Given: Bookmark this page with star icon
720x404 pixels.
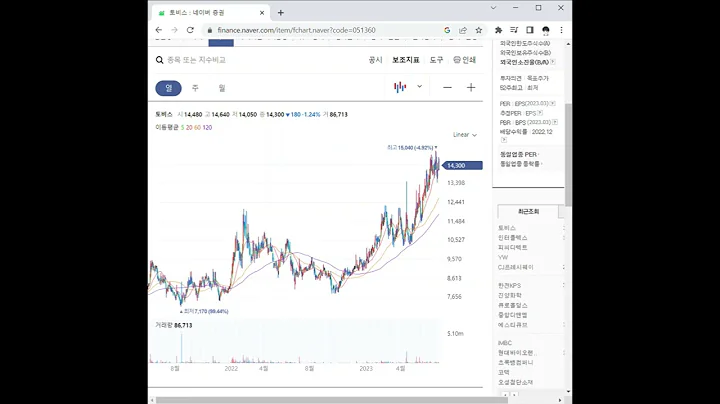Looking at the screenshot, I should pyautogui.click(x=478, y=30).
